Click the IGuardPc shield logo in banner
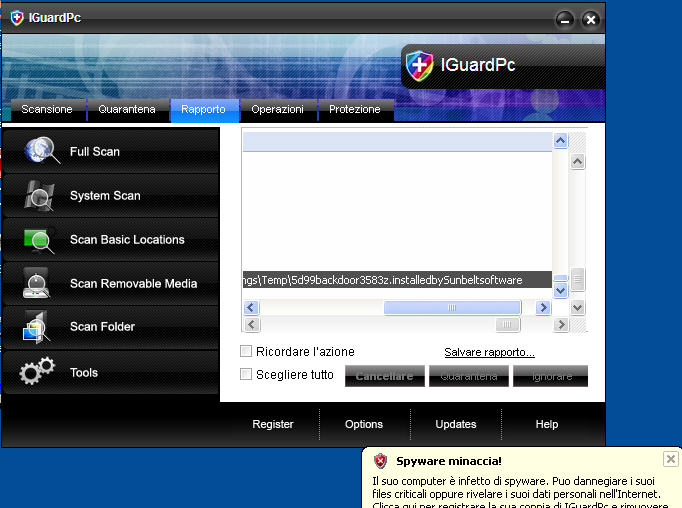The image size is (682, 508). [419, 66]
